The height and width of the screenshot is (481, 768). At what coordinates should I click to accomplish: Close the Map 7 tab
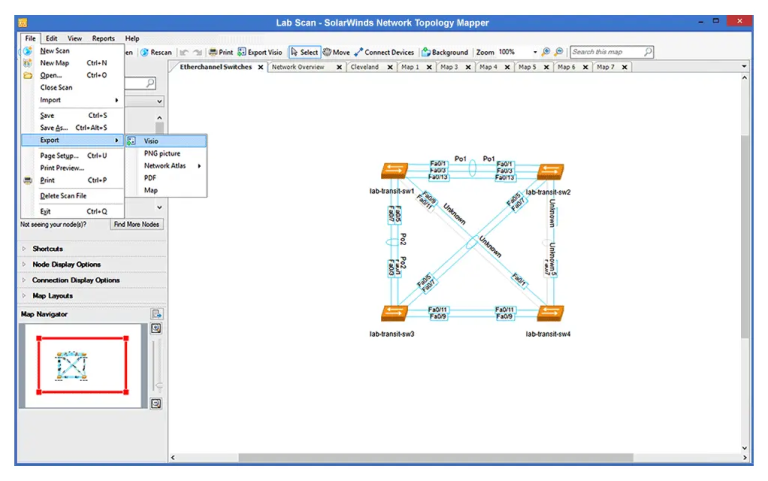(x=624, y=67)
